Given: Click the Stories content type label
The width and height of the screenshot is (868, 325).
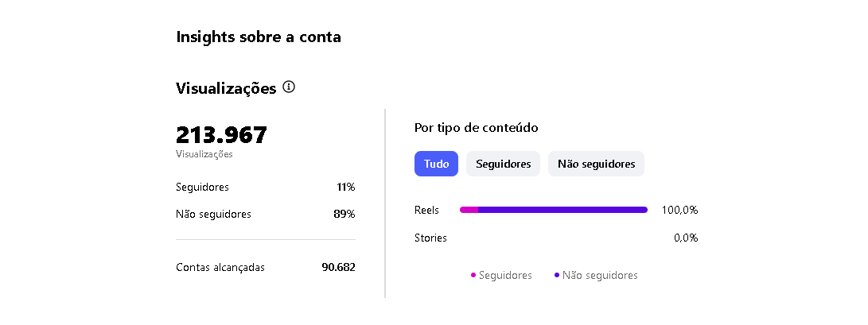Looking at the screenshot, I should [x=430, y=238].
